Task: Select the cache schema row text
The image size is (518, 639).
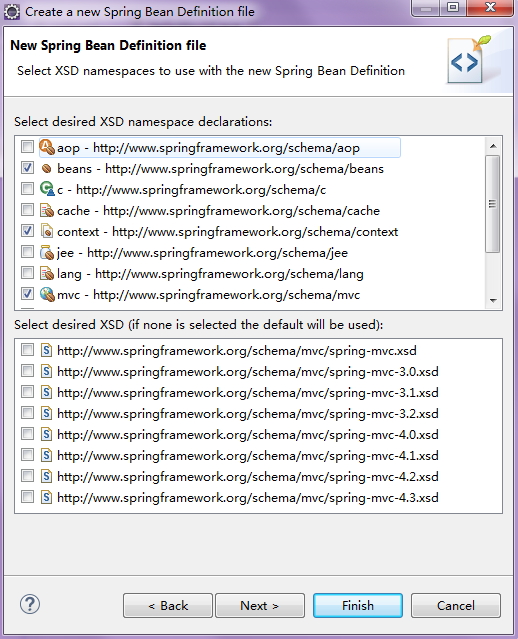Action: point(218,210)
